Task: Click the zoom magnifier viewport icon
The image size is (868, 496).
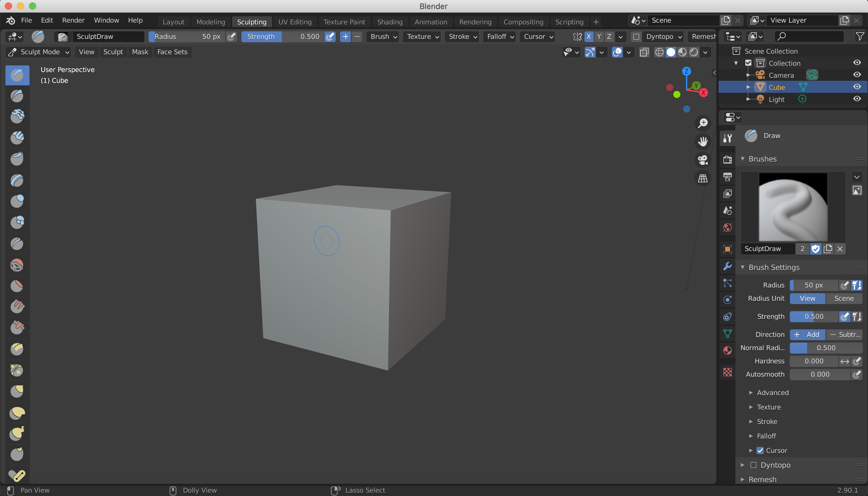Action: point(703,123)
